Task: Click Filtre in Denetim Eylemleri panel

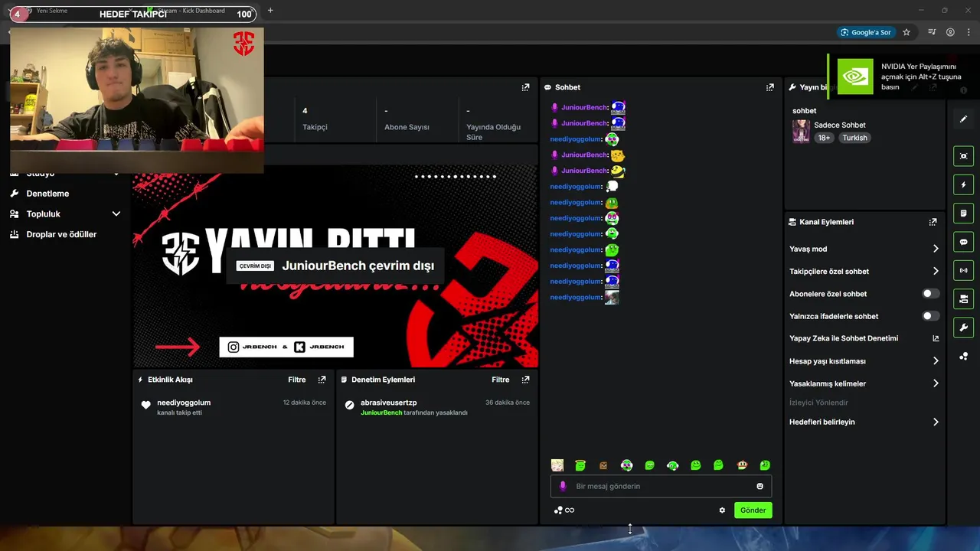Action: click(501, 380)
